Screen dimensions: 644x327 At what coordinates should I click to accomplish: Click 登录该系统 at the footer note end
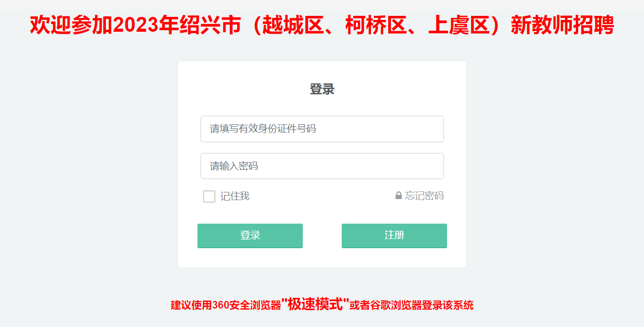point(448,306)
